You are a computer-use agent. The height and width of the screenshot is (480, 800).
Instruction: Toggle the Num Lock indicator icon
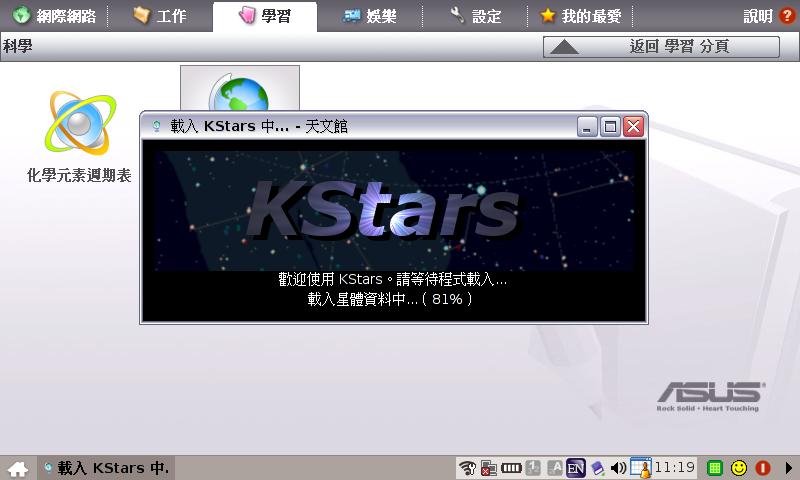click(533, 468)
